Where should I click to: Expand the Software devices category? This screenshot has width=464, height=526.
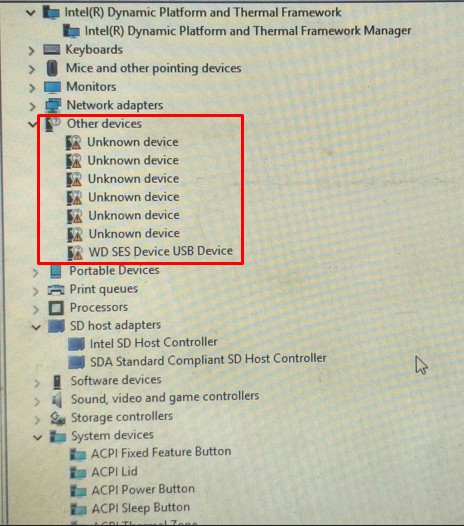click(x=37, y=383)
